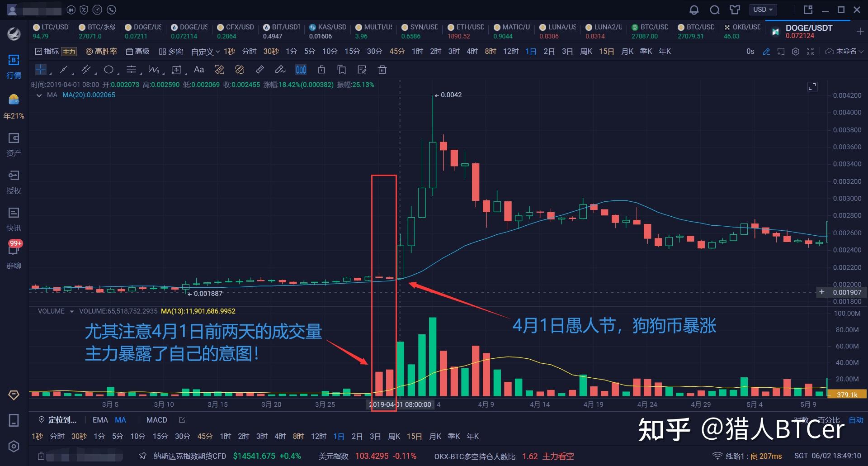Open the skin theme shirt icon
Screen dimensions: 868x466
(735, 10)
